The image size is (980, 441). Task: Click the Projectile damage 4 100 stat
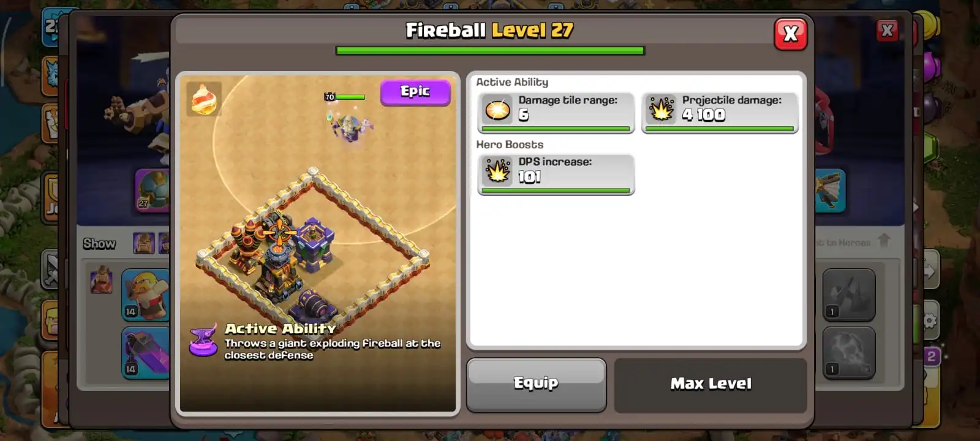tap(720, 113)
